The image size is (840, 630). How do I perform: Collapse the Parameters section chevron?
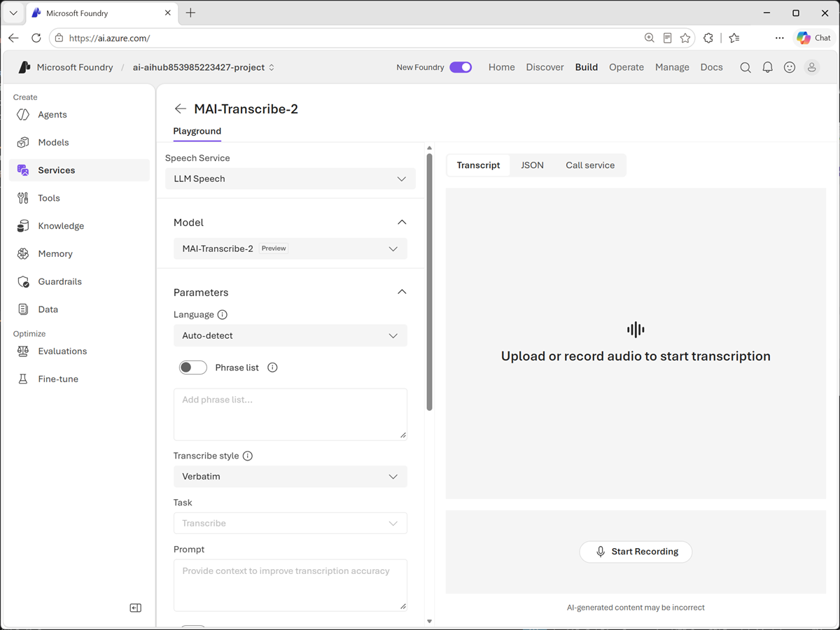[402, 292]
